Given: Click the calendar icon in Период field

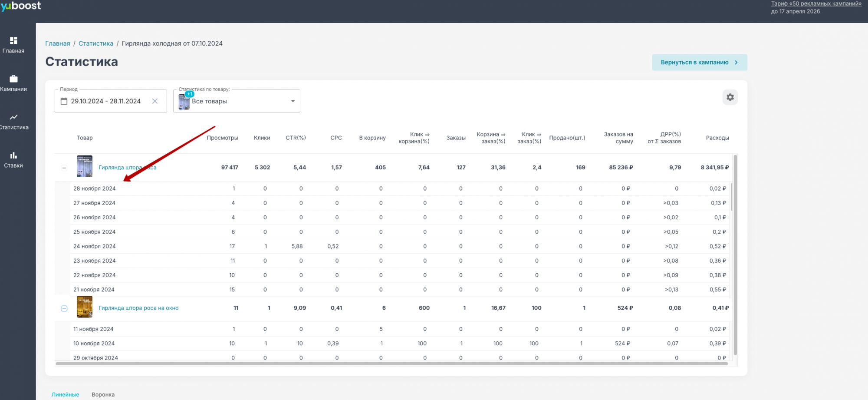Looking at the screenshot, I should [x=64, y=101].
